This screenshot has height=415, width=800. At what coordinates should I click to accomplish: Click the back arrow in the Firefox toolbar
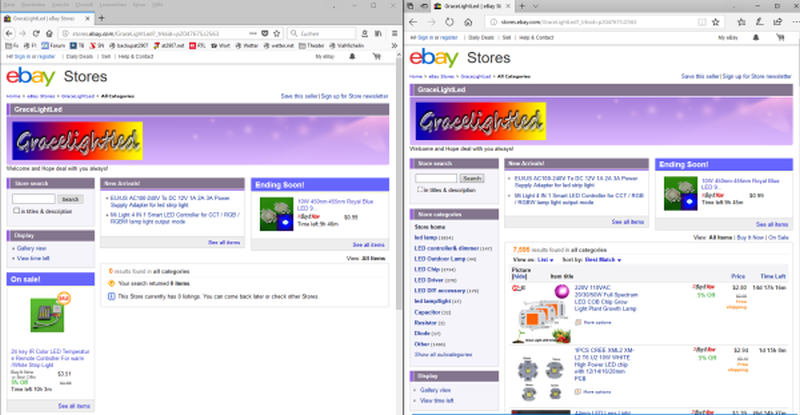pos(9,33)
